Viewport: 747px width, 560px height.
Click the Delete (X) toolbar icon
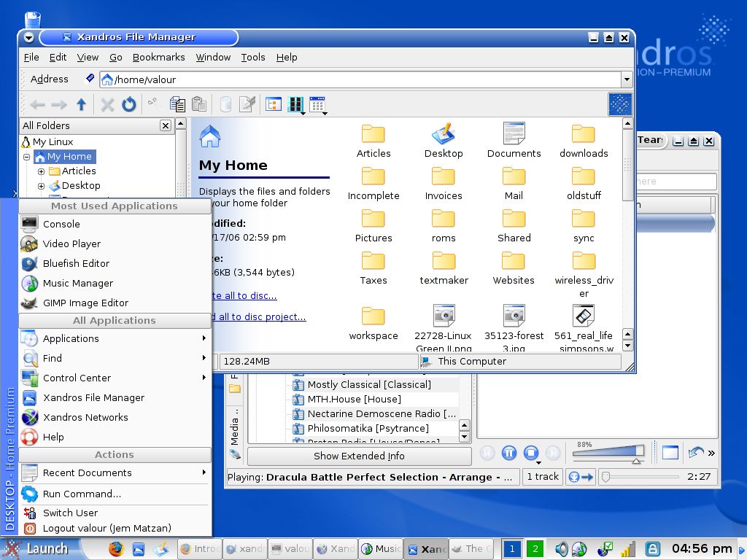(x=107, y=104)
